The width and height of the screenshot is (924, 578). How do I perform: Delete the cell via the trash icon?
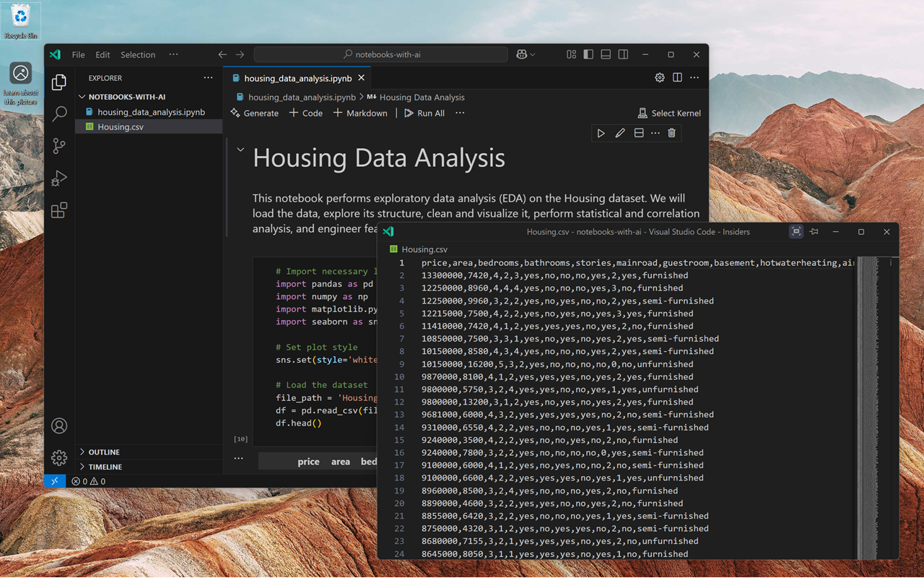(671, 133)
